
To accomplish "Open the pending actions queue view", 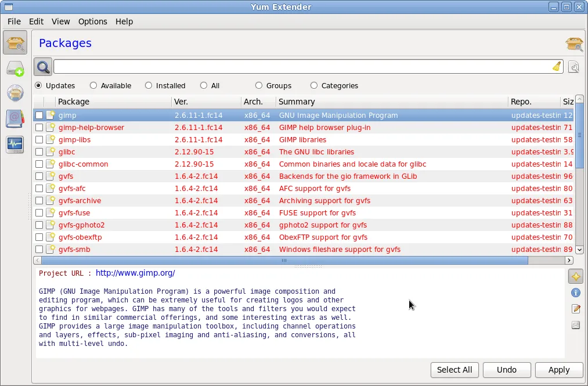I will click(15, 68).
